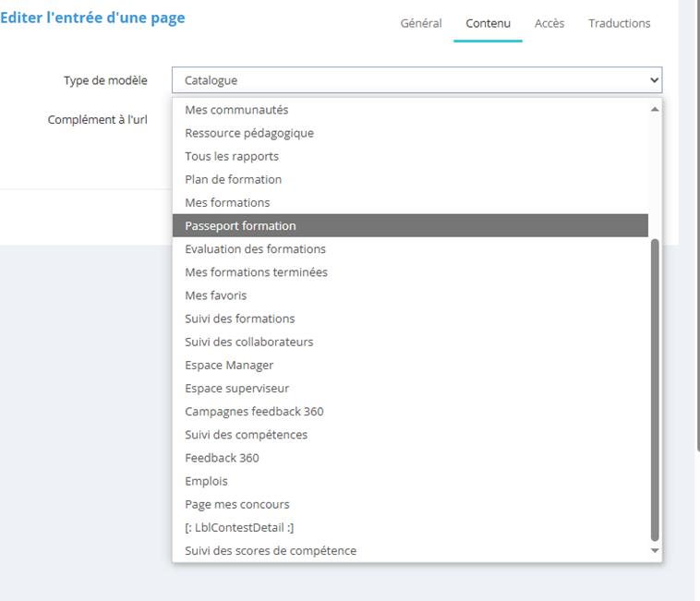This screenshot has height=601, width=700.
Task: Choose Campagnes feedback 360 entry
Action: (254, 411)
